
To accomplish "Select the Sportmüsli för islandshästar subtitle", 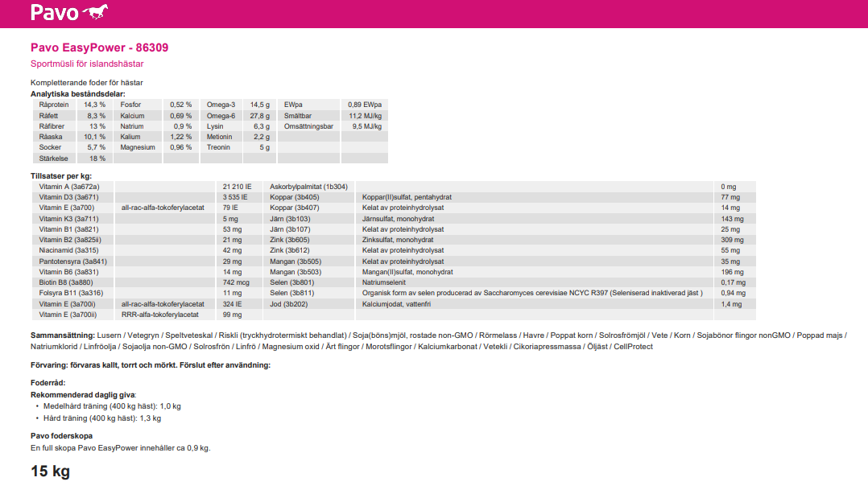I will (x=87, y=64).
